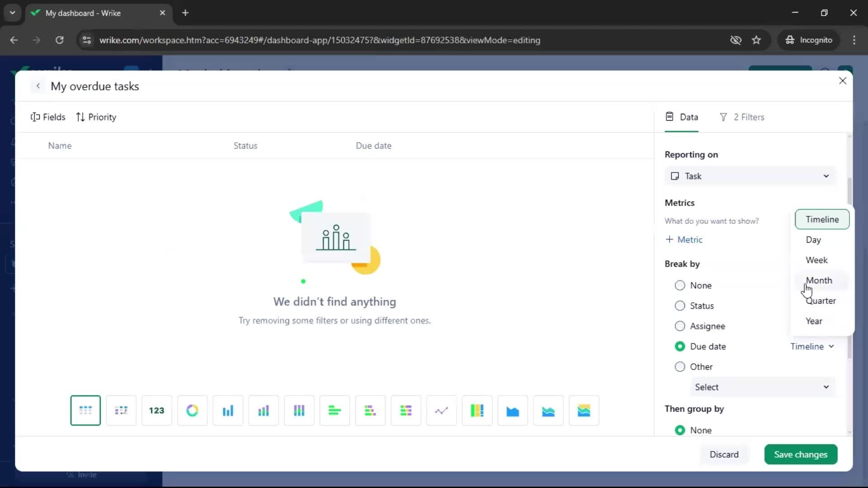Click the Name column header
The image size is (868, 488).
[60, 145]
